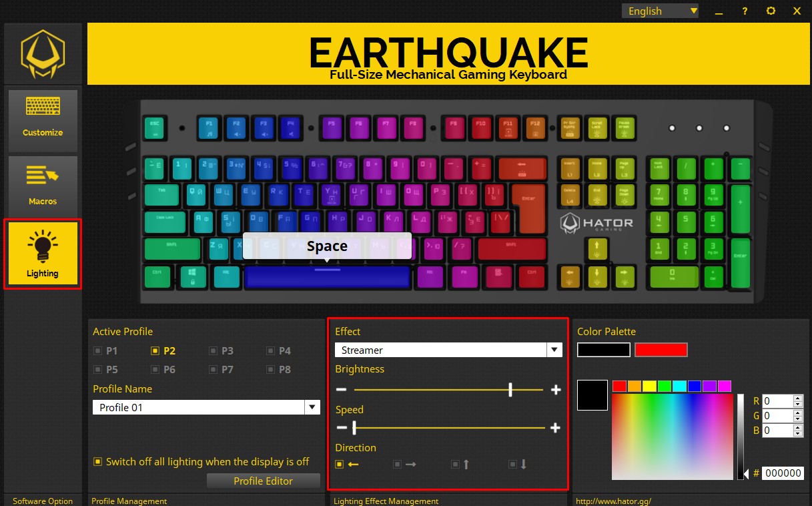Viewport: 812px width, 506px height.
Task: Raise Speed with its plus icon
Action: point(555,428)
